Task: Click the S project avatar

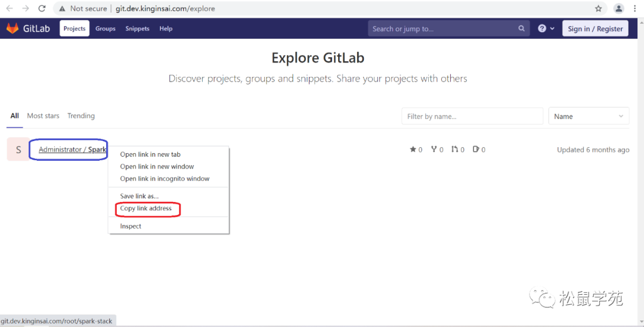Action: (x=18, y=150)
